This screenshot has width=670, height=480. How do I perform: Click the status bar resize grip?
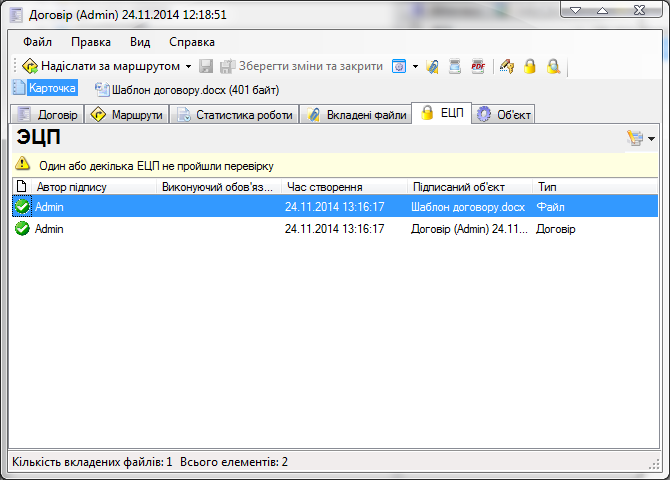[654, 465]
